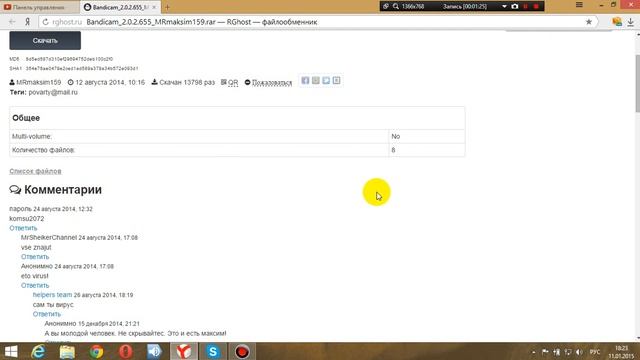Go back with the browser back arrow
This screenshot has height=360, width=640.
click(12, 22)
